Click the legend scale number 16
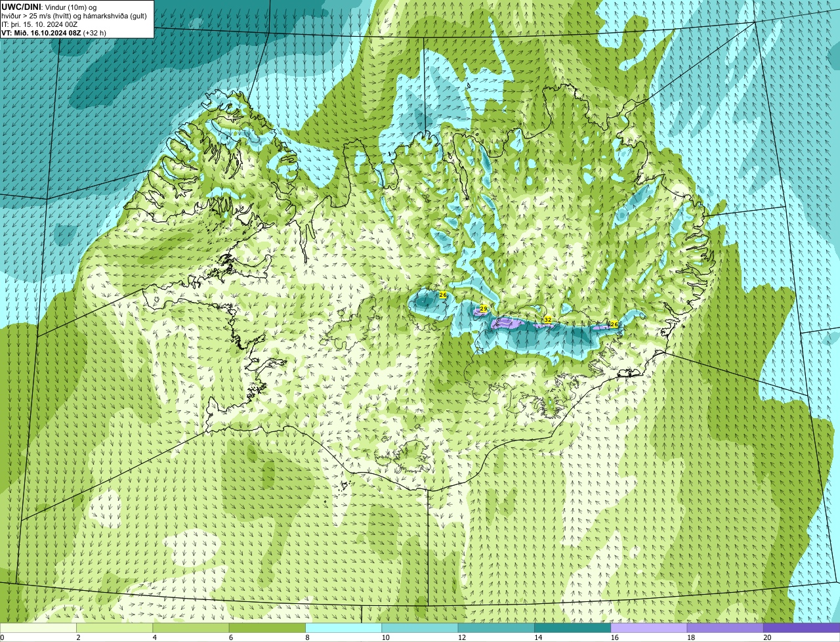The image size is (840, 642). tap(614, 637)
